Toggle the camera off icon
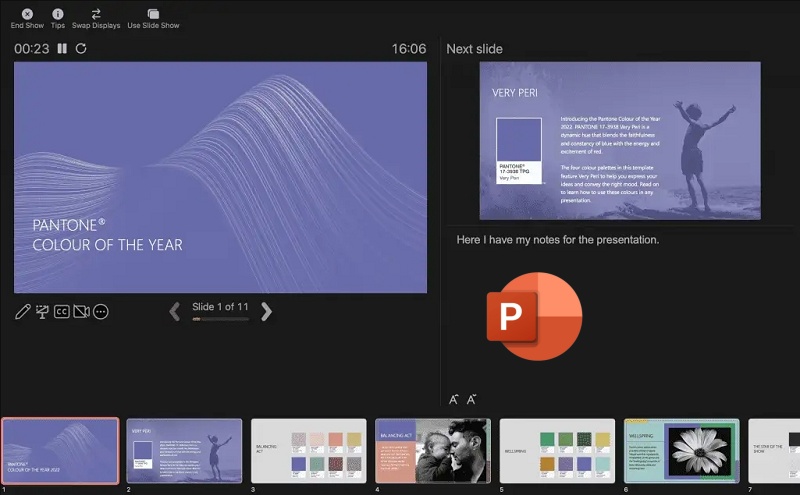800x495 pixels. [81, 311]
